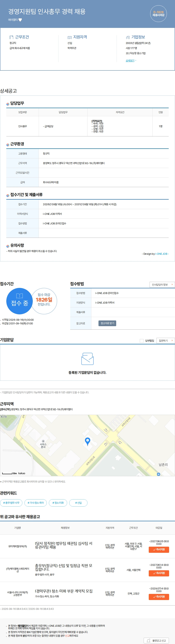
Task: Select the #총무·법무·사무 keyword tag
Action: click(11, 503)
